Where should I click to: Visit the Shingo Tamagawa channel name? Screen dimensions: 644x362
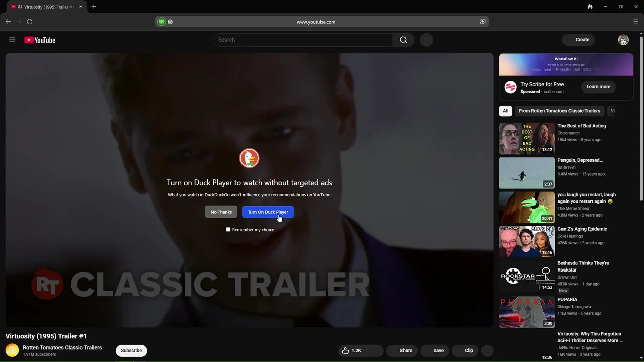click(574, 307)
